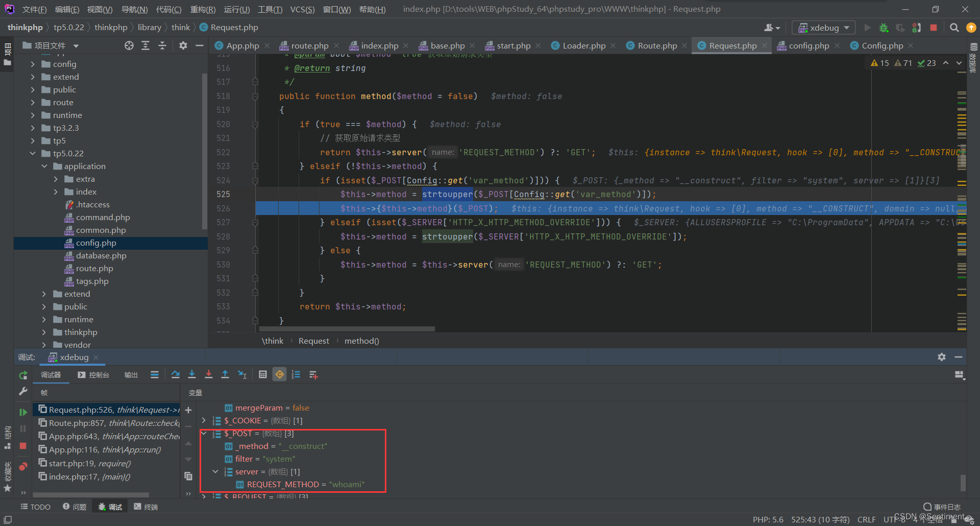
Task: Click Step Out up arrow icon
Action: tap(225, 375)
